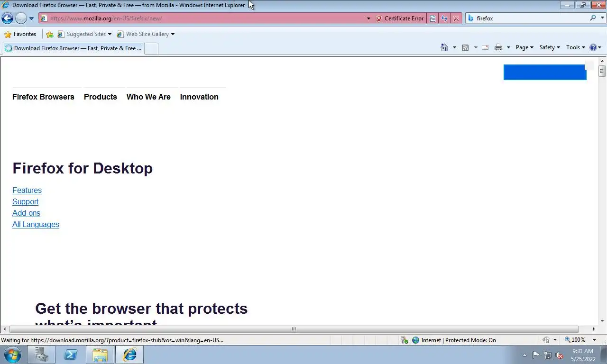Click the horizontal scrollbar thumb
Viewport: 607px width, 364px height.
(x=294, y=329)
